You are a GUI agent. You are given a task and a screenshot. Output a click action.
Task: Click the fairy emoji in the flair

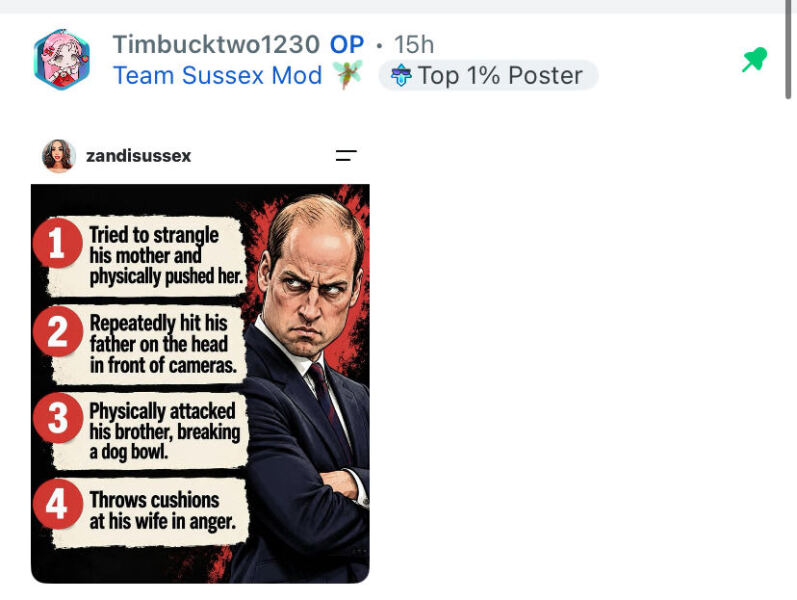click(x=349, y=75)
